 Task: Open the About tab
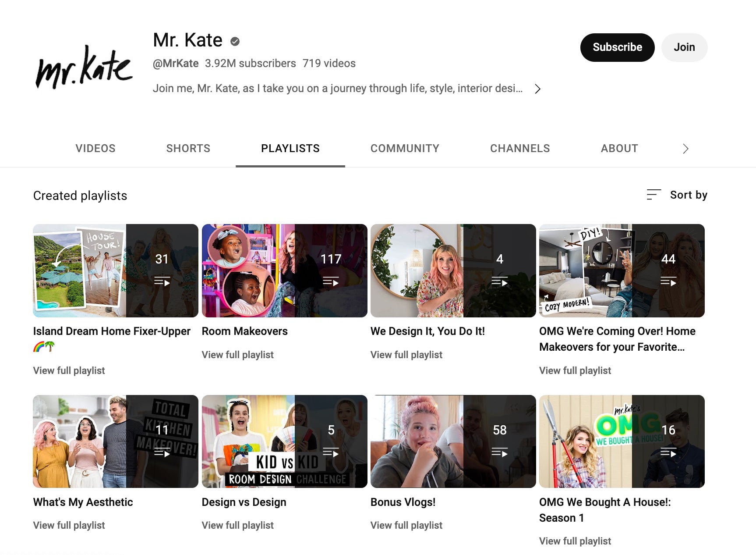point(619,149)
